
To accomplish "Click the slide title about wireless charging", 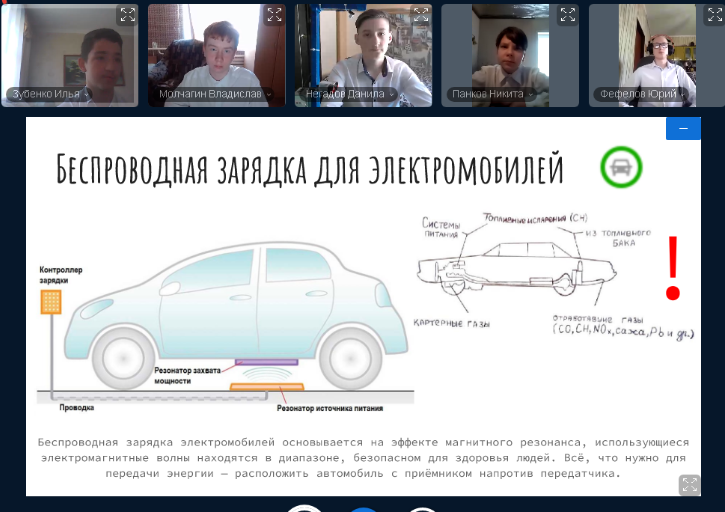I will coord(309,169).
